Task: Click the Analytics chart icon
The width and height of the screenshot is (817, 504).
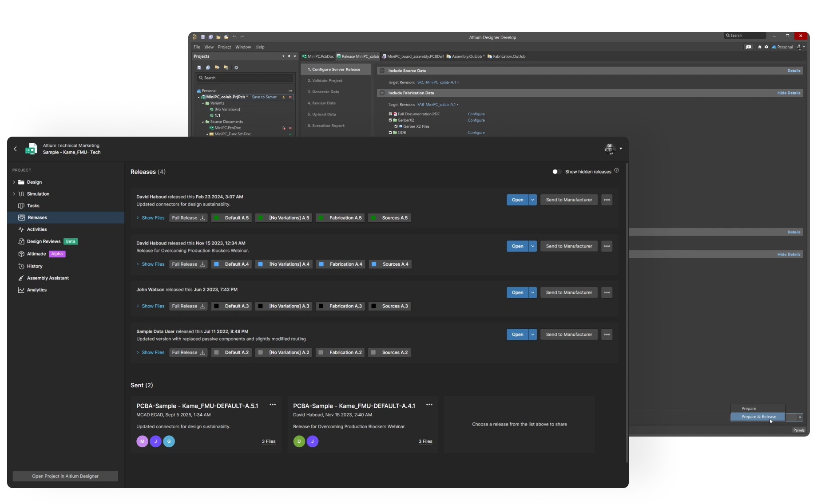Action: [21, 290]
